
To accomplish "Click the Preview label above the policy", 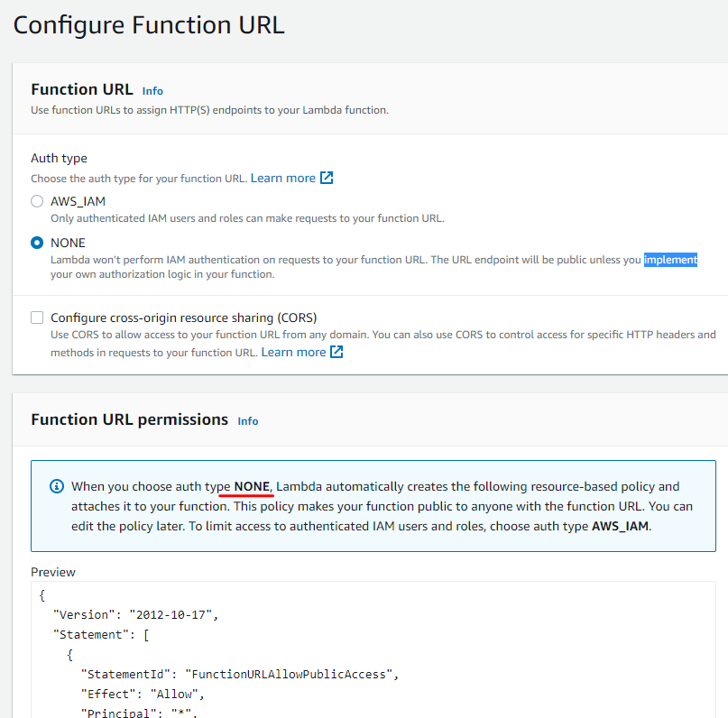I will 53,572.
